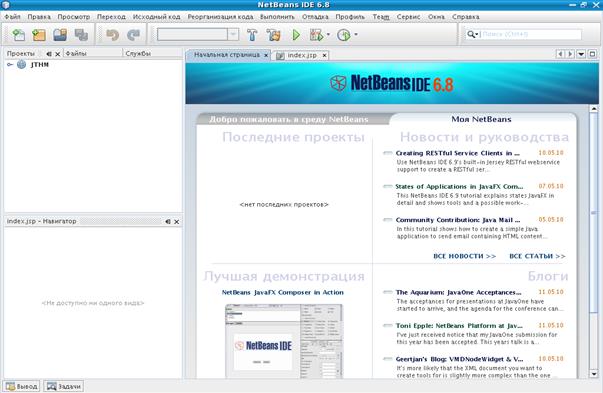Click the JavaFX Composer demo thumbnail
The image size is (603, 393).
[x=284, y=341]
